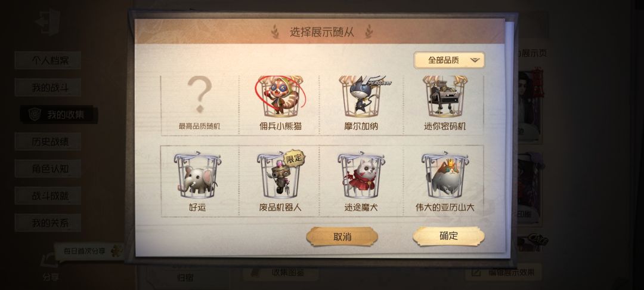This screenshot has height=290, width=644.
Task: Choose the 废品机器人 robot pet
Action: click(x=280, y=181)
